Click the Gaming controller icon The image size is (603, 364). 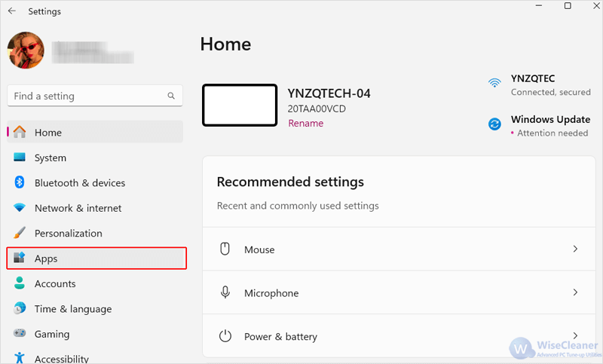click(20, 333)
